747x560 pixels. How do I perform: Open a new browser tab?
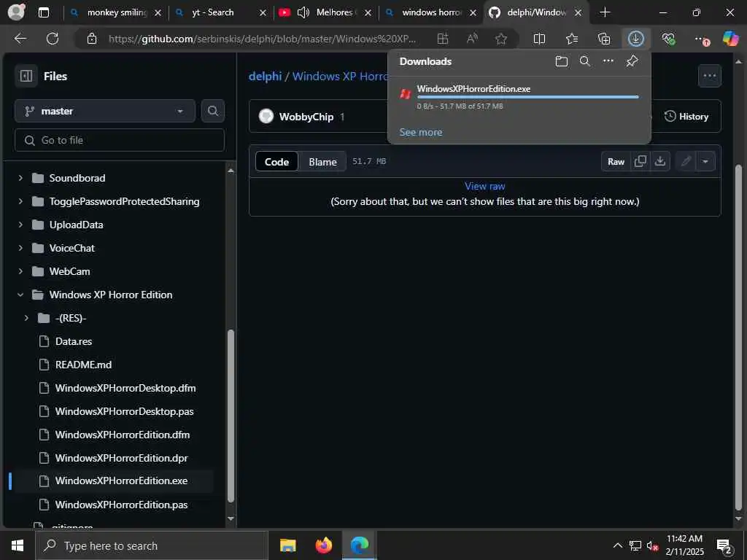[605, 12]
